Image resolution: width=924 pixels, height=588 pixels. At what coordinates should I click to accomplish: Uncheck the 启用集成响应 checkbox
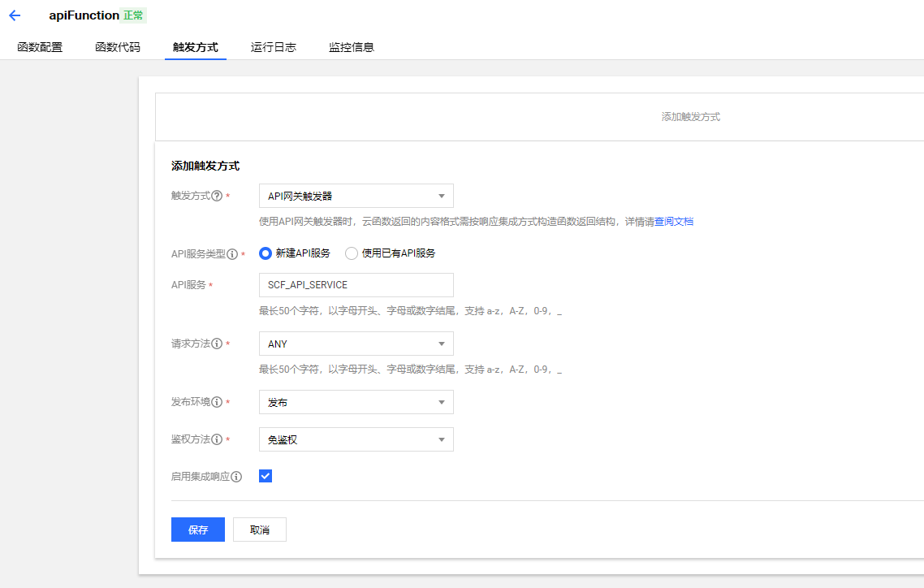(265, 476)
